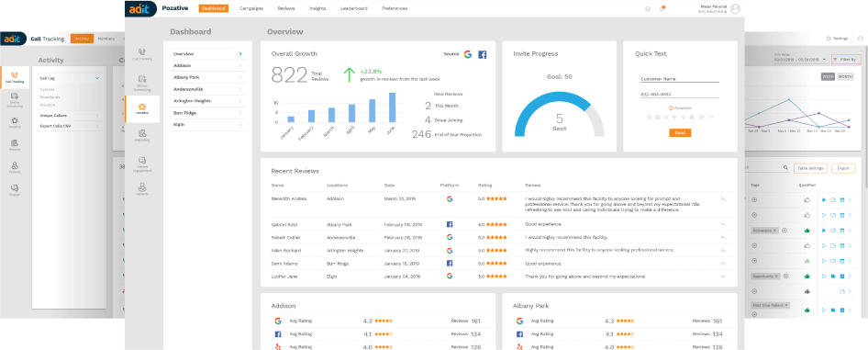Send the Quick Text message
868x350 pixels.
(x=680, y=133)
